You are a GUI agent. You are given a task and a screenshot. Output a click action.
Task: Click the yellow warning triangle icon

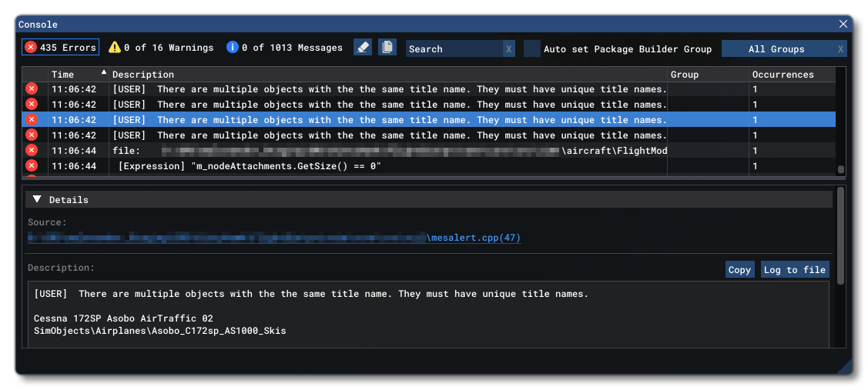tap(114, 47)
